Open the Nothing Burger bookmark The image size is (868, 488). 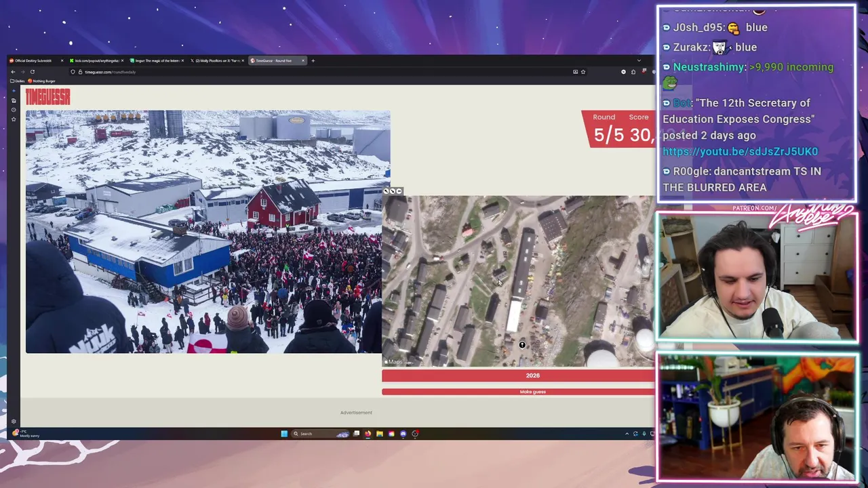point(42,81)
